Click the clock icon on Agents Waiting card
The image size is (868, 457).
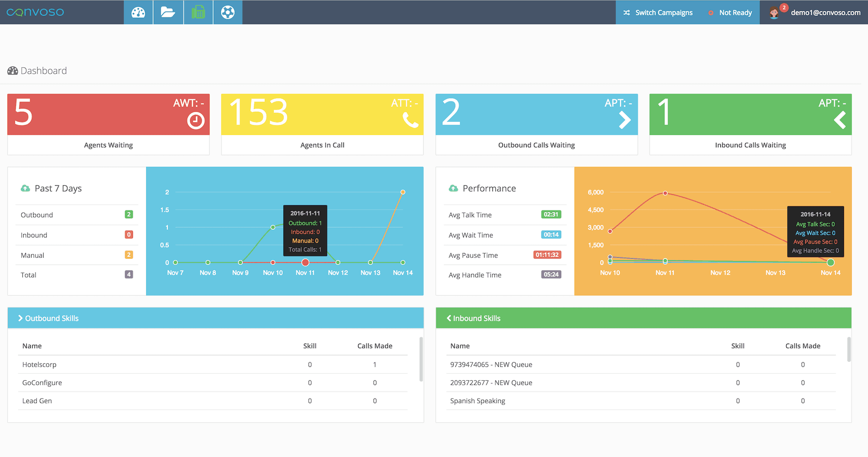coord(196,120)
